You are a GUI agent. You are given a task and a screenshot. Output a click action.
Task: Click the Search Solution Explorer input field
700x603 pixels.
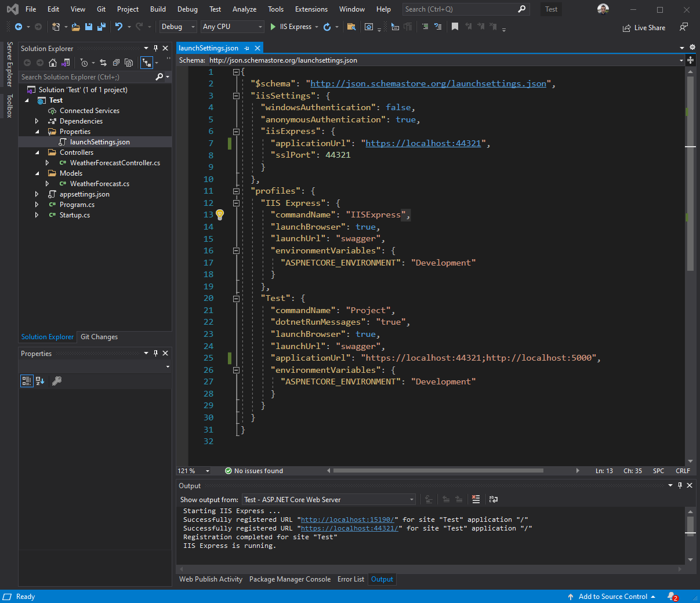click(x=86, y=77)
